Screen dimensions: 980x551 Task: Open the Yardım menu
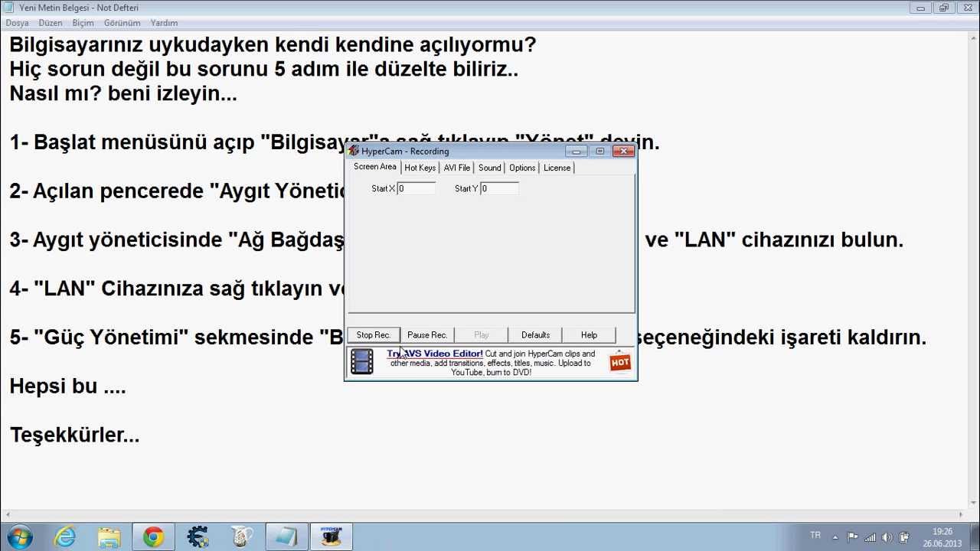point(164,23)
